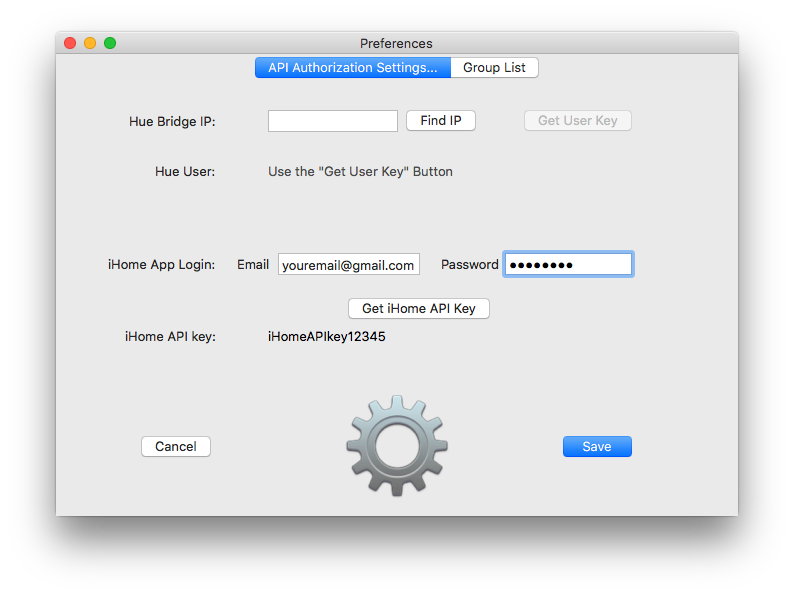Click the 'iHome App Login:' label

coord(162,265)
